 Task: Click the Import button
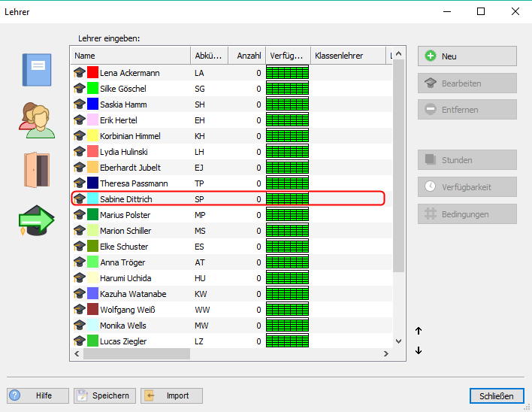tap(171, 395)
